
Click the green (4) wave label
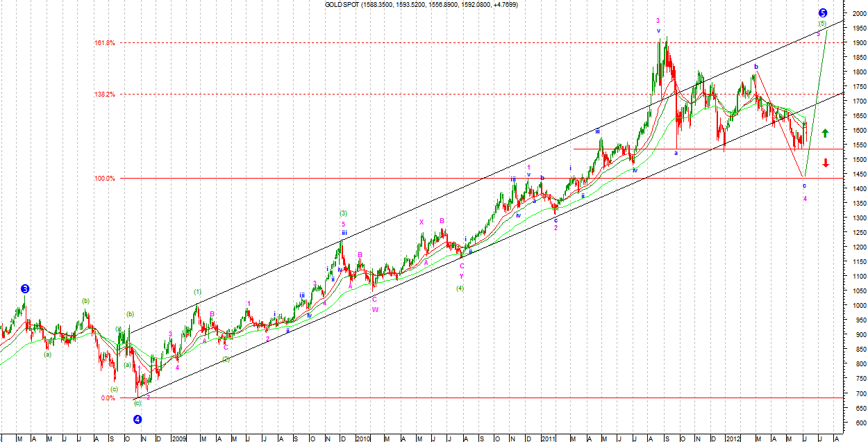(460, 288)
